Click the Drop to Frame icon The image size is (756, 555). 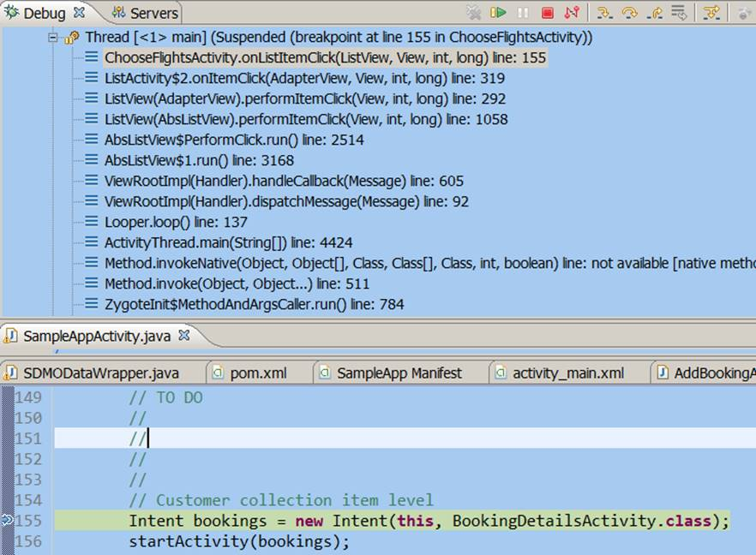point(680,13)
